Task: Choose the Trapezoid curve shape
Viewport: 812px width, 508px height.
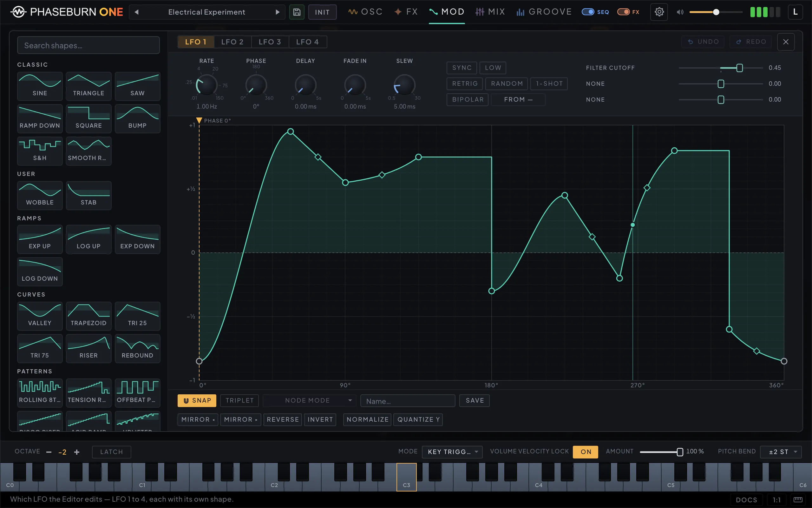Action: click(x=88, y=316)
